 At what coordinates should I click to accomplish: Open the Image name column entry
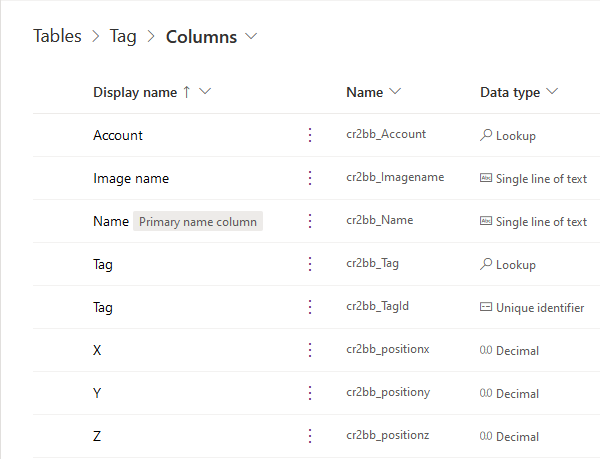click(x=131, y=178)
